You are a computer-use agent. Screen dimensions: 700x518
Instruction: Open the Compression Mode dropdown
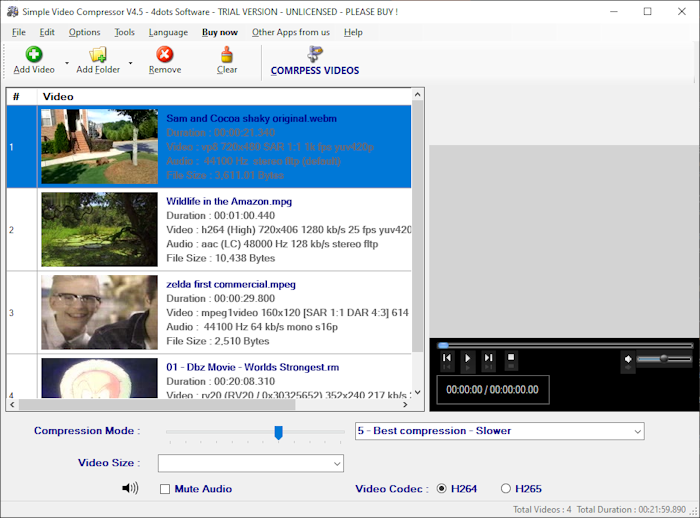coord(636,431)
